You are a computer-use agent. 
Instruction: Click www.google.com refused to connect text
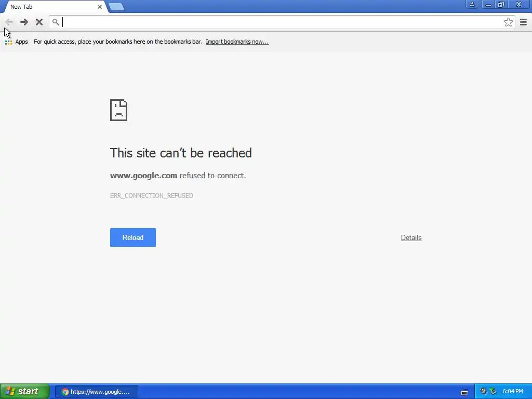click(178, 176)
